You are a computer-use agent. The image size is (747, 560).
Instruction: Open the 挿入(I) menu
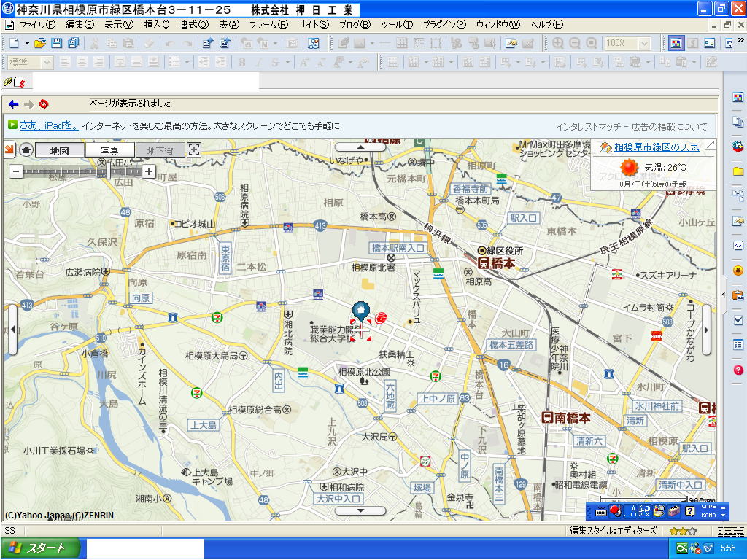point(157,25)
